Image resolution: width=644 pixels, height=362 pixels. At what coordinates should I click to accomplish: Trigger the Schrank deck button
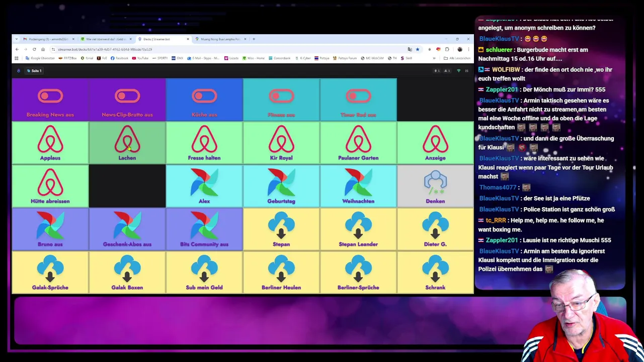pyautogui.click(x=435, y=273)
